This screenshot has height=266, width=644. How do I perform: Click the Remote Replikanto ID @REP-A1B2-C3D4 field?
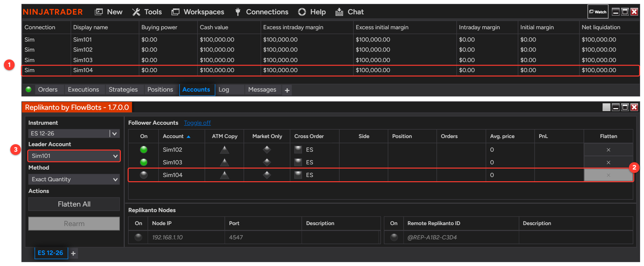pos(461,237)
